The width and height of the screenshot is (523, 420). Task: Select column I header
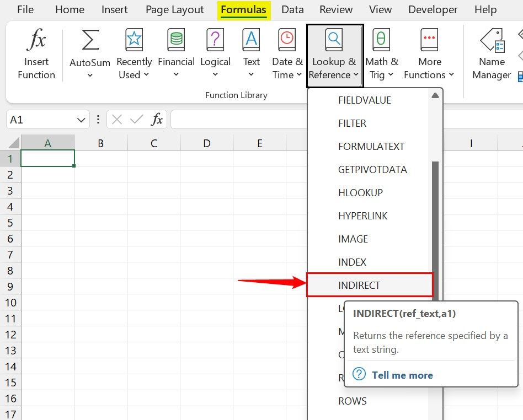[471, 143]
